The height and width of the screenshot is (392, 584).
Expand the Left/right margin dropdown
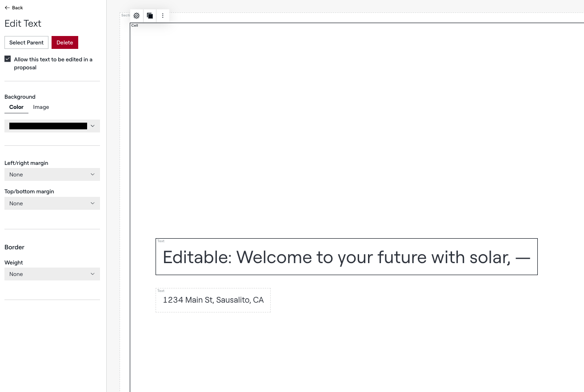tap(52, 175)
